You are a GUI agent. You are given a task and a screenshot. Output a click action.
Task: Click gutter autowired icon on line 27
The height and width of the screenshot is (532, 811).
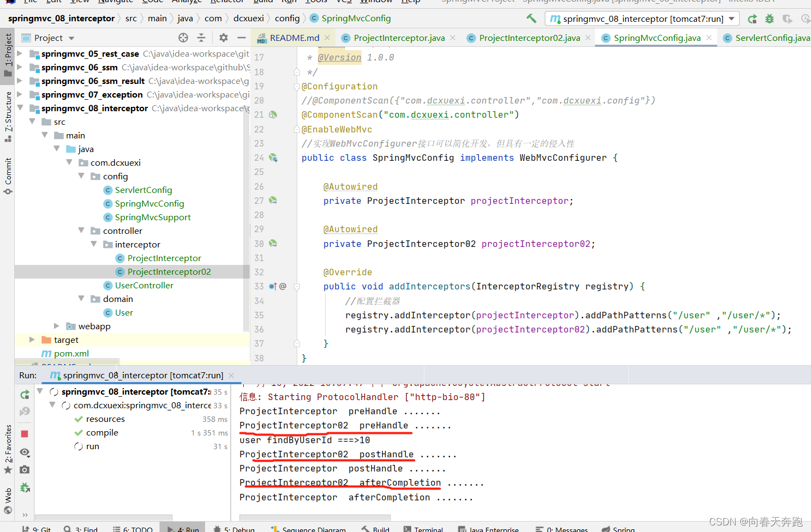tap(273, 201)
